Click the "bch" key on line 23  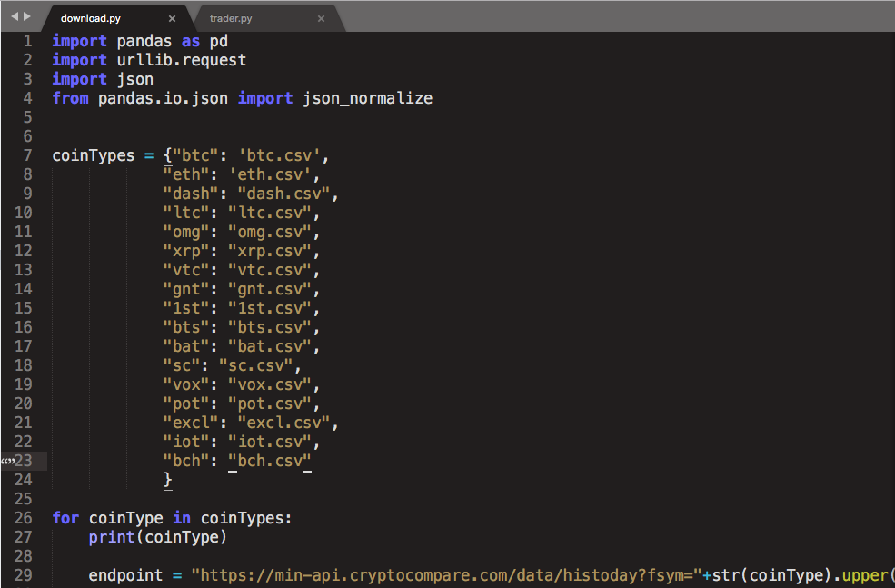click(186, 461)
